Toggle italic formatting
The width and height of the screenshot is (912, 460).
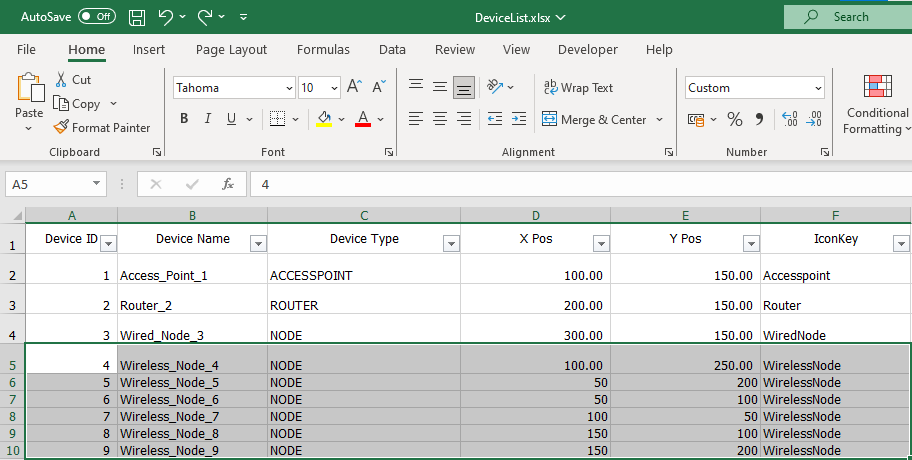pos(208,119)
